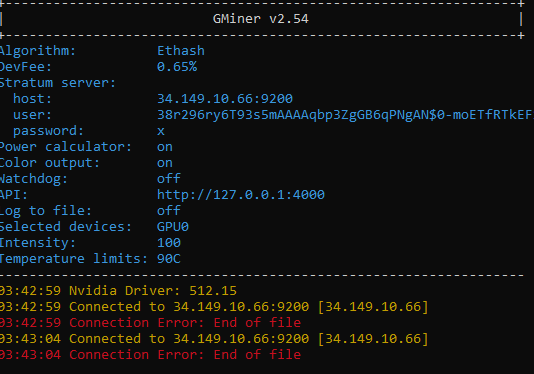The width and height of the screenshot is (534, 374).
Task: Click the user: label
Action: [32, 115]
